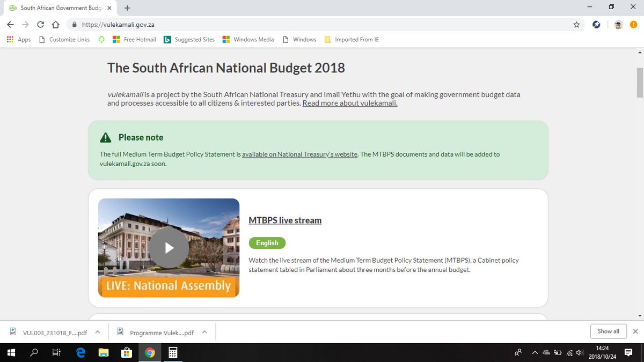Click Show all downloads button
The width and height of the screenshot is (644, 362).
tap(609, 331)
